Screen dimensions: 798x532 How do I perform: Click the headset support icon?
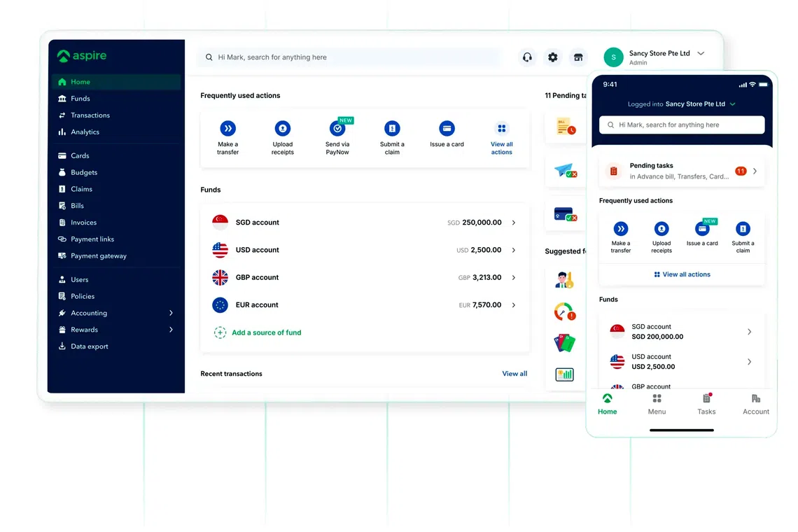[x=527, y=57]
